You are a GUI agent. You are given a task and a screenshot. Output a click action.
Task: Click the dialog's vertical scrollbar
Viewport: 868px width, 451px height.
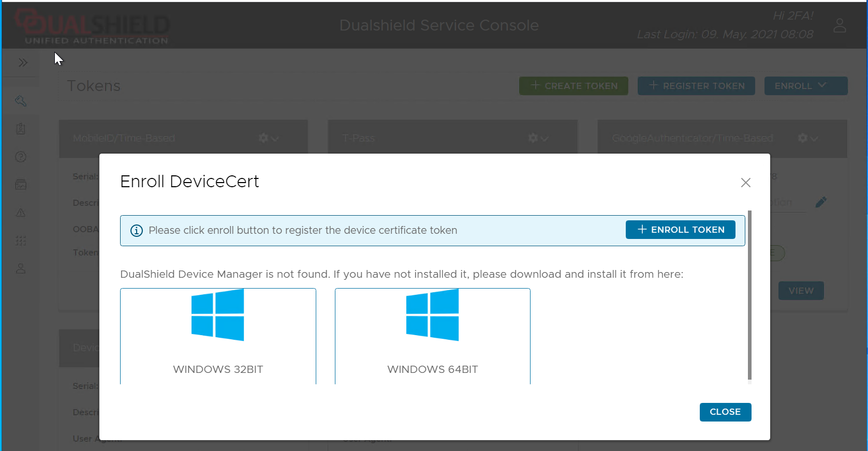pyautogui.click(x=749, y=295)
